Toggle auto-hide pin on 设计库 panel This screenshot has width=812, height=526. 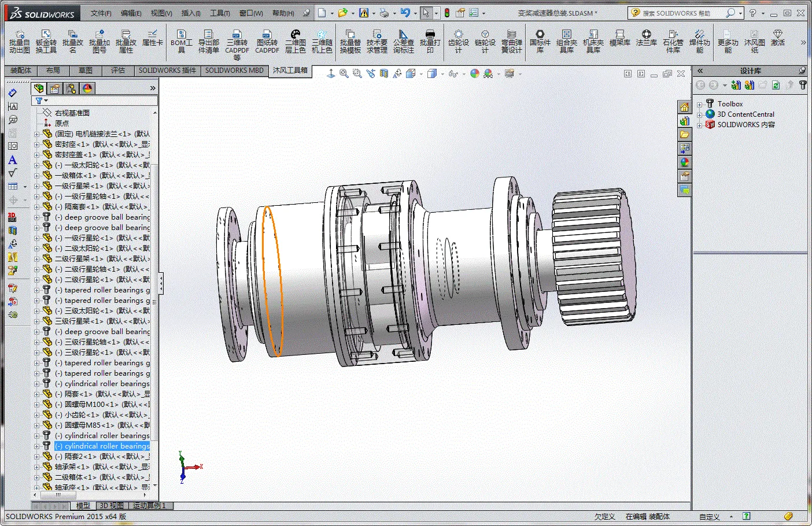click(x=802, y=71)
